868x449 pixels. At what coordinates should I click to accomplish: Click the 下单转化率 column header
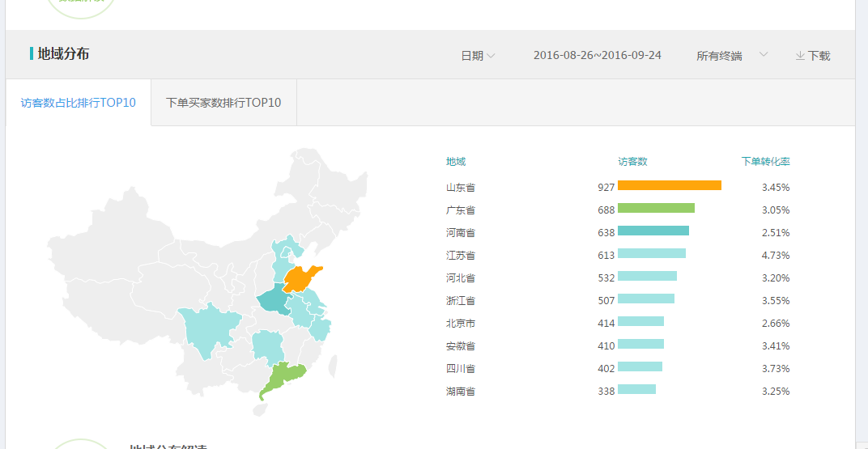pyautogui.click(x=766, y=162)
